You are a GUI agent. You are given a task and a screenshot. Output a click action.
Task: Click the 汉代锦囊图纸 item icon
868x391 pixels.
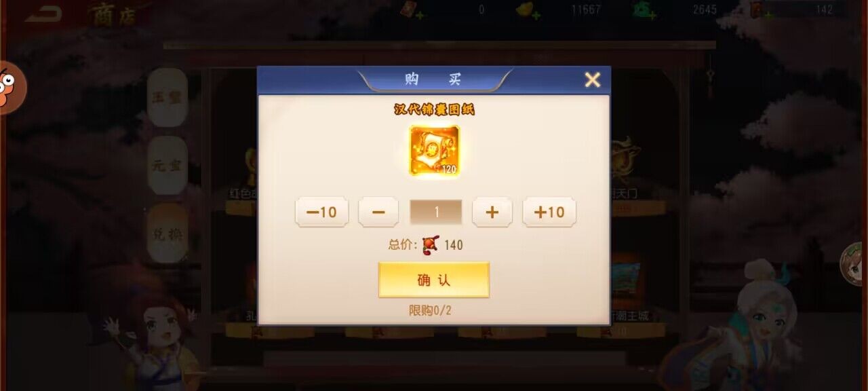tap(435, 151)
